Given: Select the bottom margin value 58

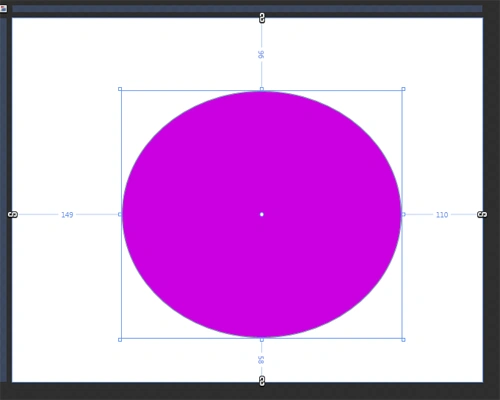Looking at the screenshot, I should tap(261, 360).
